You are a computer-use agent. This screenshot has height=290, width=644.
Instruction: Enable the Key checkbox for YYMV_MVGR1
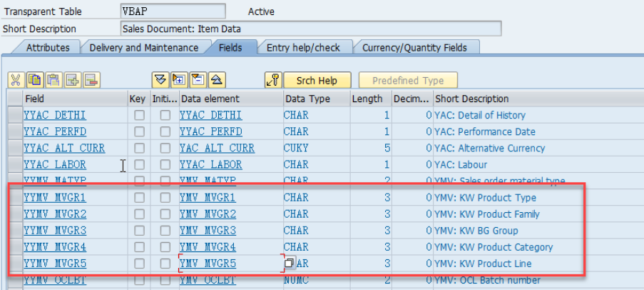[139, 197]
